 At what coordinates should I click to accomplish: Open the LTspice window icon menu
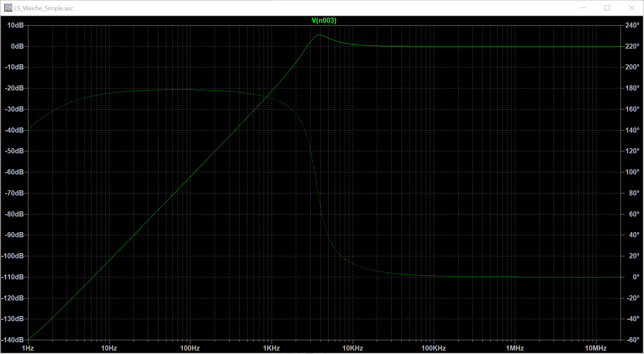[x=8, y=8]
